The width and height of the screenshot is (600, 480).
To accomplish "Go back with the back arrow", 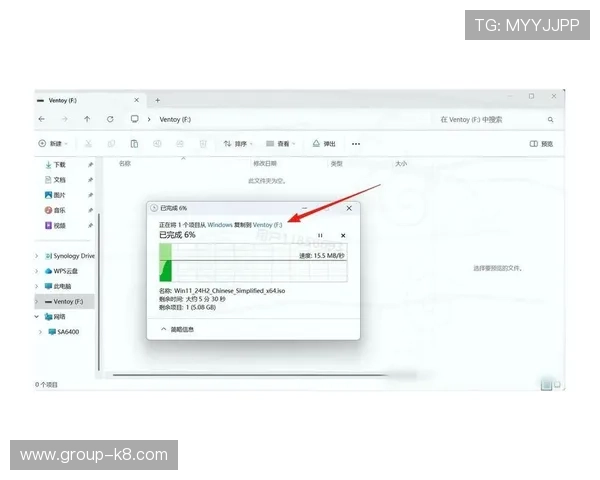I will coord(42,119).
